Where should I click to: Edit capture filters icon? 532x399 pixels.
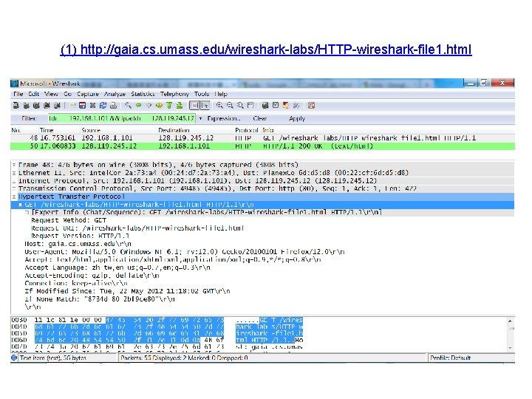pyautogui.click(x=265, y=106)
